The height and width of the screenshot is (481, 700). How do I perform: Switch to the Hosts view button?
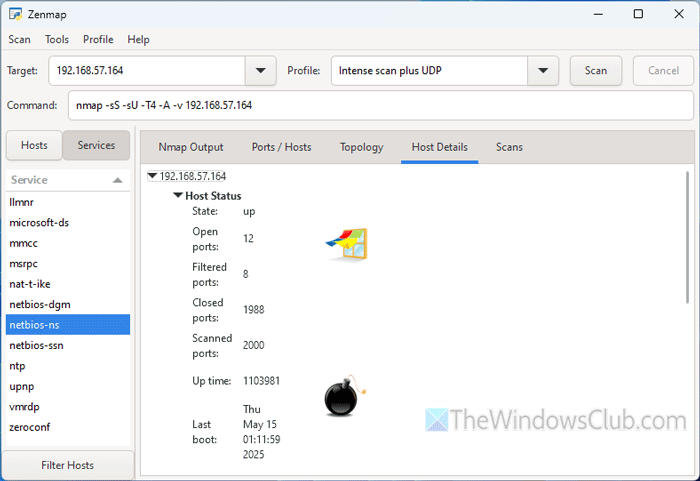click(34, 145)
